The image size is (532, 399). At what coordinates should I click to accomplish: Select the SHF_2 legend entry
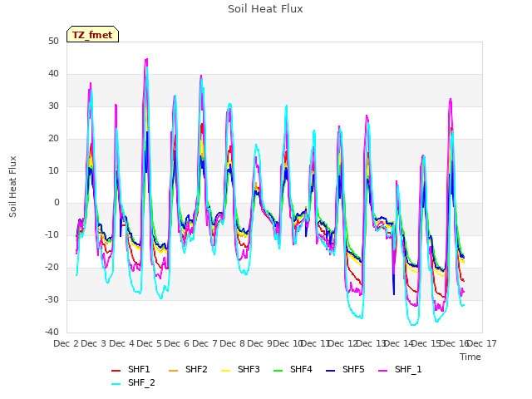133,382
